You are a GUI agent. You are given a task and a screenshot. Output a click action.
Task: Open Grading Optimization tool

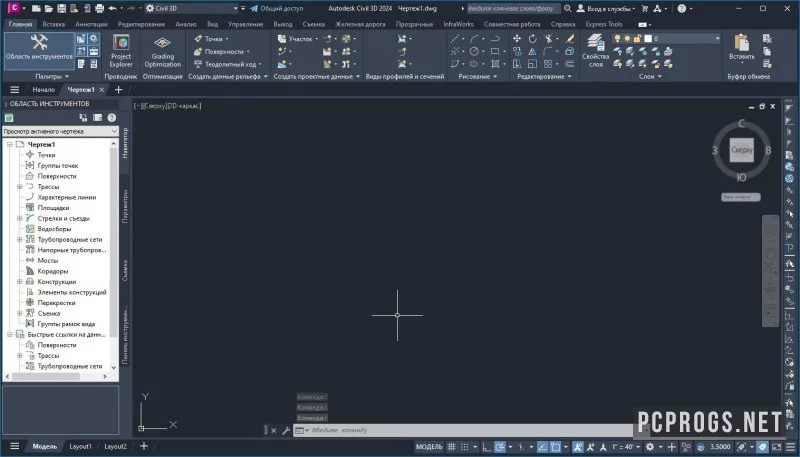(x=162, y=50)
